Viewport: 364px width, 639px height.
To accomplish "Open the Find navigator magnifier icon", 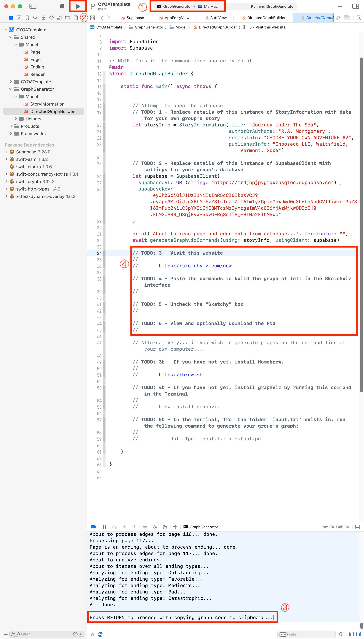I will [35, 18].
